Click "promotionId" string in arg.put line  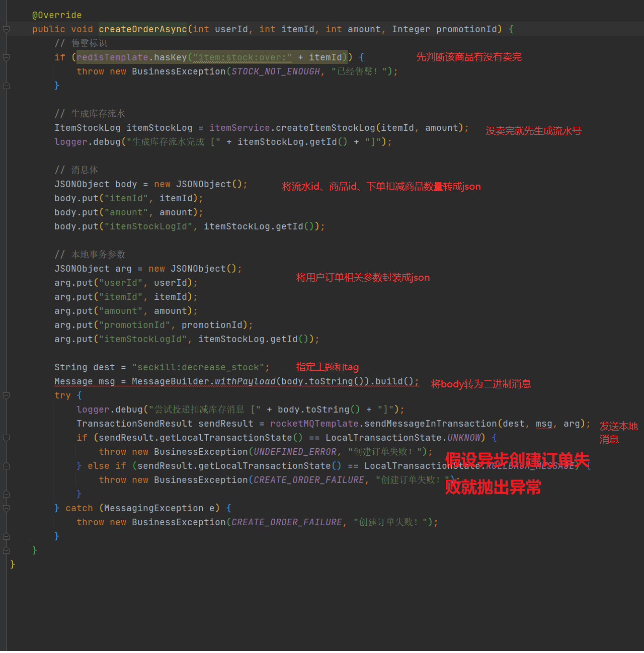134,325
